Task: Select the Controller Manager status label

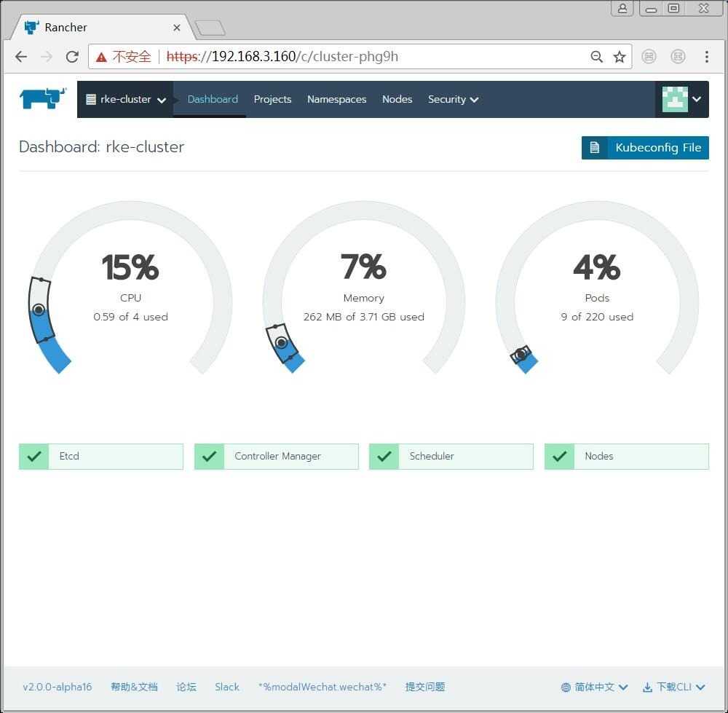Action: tap(277, 456)
